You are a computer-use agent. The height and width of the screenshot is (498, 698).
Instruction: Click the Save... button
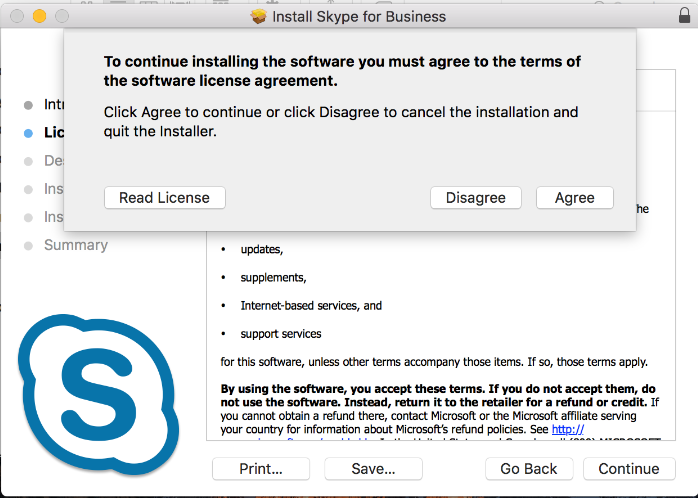[373, 469]
